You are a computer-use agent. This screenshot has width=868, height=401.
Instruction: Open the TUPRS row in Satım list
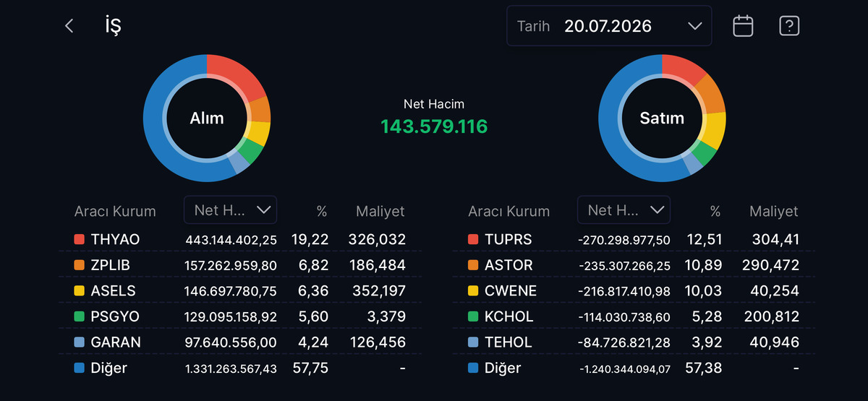pos(634,239)
